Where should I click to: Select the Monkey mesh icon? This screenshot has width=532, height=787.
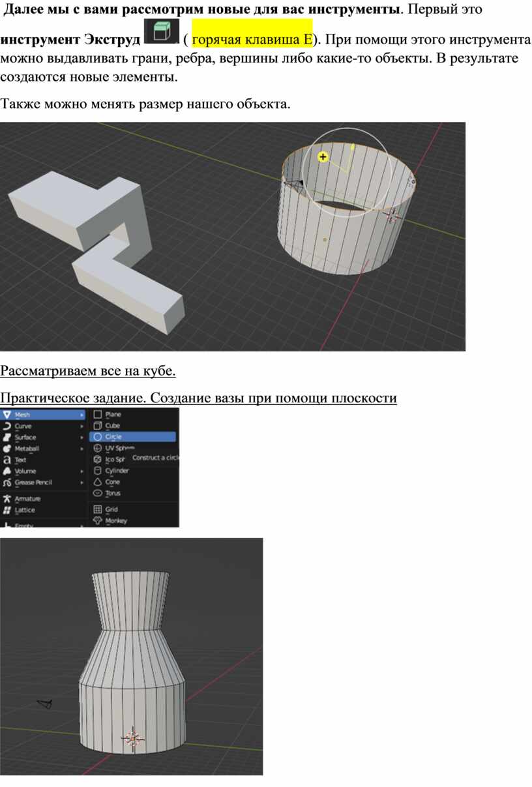(97, 521)
